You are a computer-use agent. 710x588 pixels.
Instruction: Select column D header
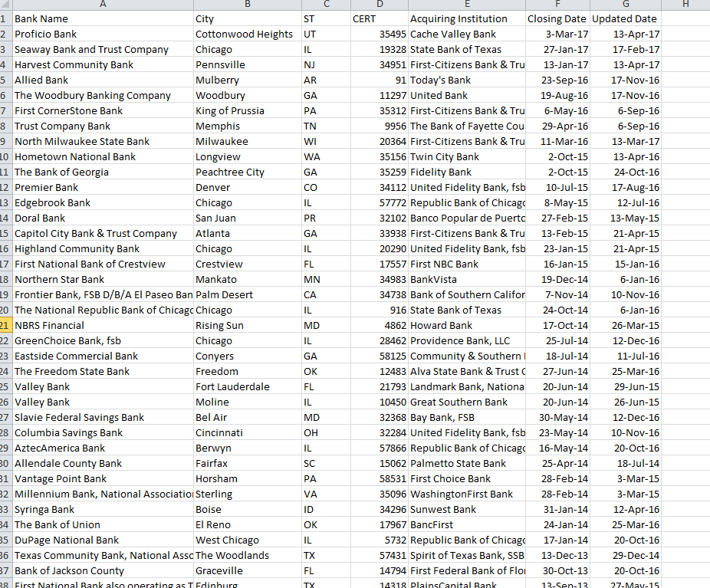tap(380, 5)
